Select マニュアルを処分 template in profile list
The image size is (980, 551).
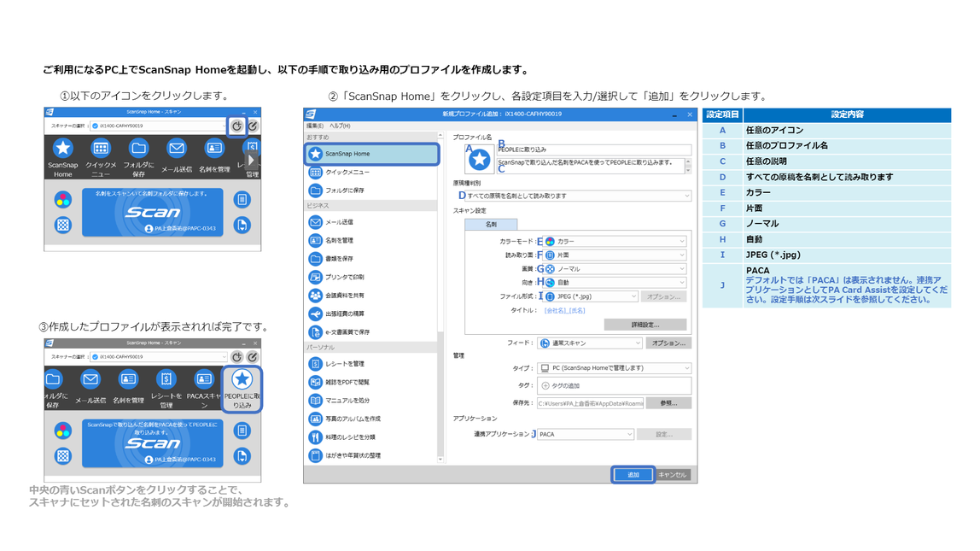372,401
